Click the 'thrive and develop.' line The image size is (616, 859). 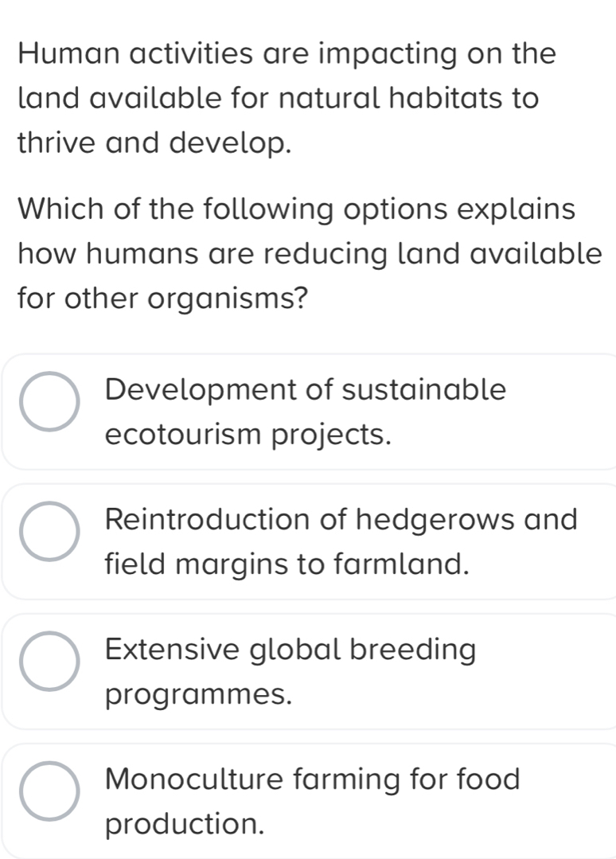pyautogui.click(x=154, y=144)
